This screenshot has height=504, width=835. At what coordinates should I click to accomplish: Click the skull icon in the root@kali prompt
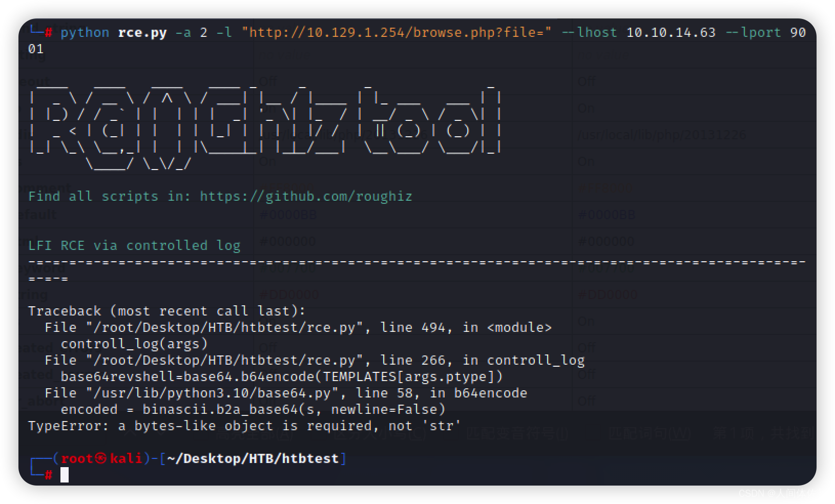pos(100,458)
